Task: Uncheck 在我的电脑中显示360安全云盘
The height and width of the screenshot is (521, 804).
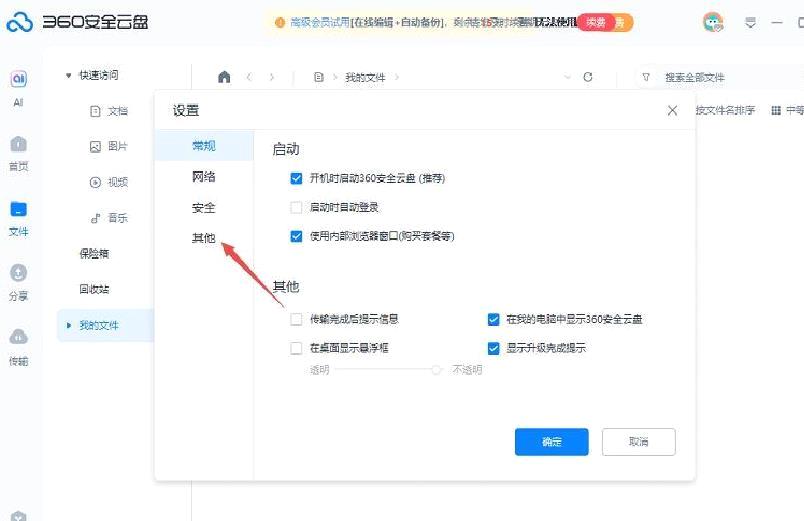Action: [x=493, y=319]
